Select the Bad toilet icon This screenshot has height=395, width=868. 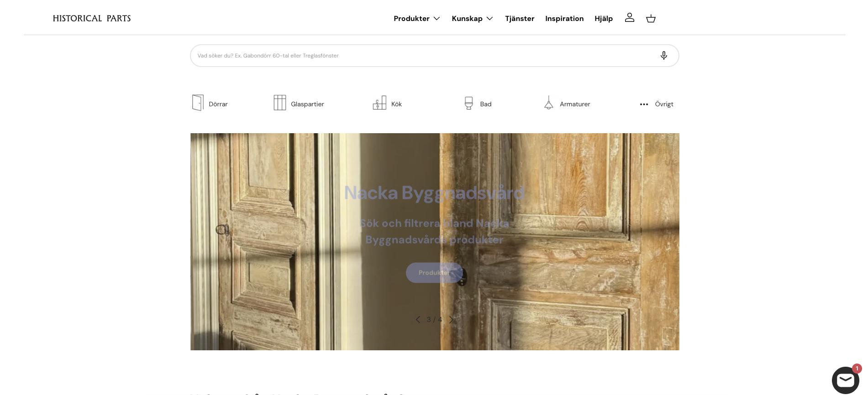coord(469,103)
